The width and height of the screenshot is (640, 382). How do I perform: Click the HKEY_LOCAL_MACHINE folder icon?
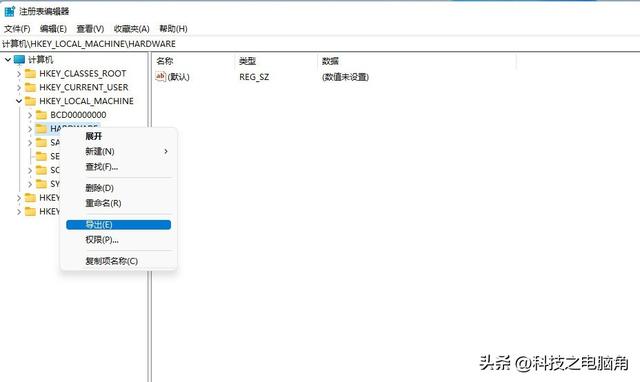pos(31,101)
